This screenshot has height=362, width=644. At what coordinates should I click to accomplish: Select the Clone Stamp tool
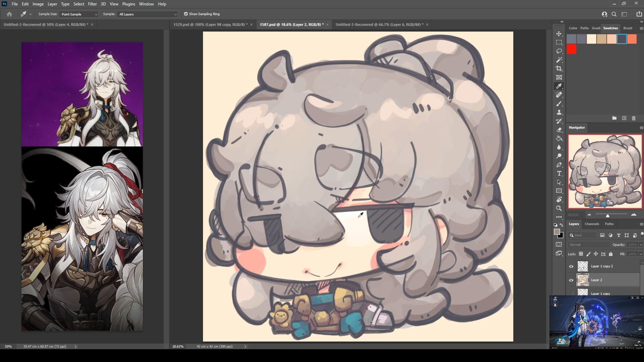click(559, 112)
